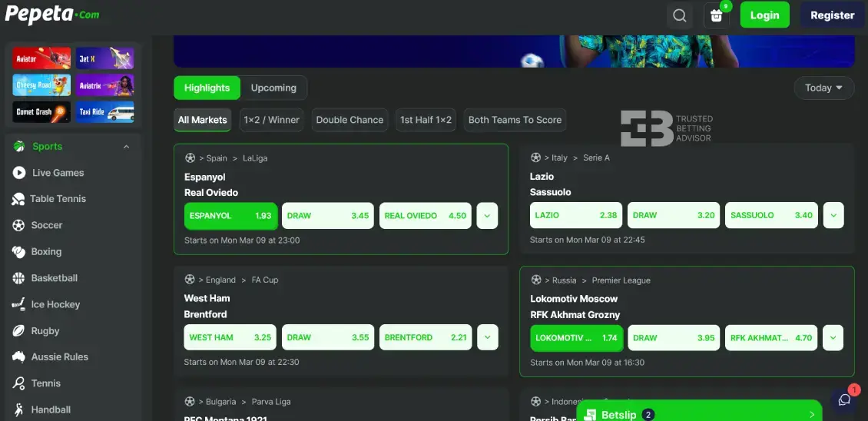Image resolution: width=868 pixels, height=421 pixels.
Task: Deselect the Espanyol 1.93 odds
Action: (230, 215)
